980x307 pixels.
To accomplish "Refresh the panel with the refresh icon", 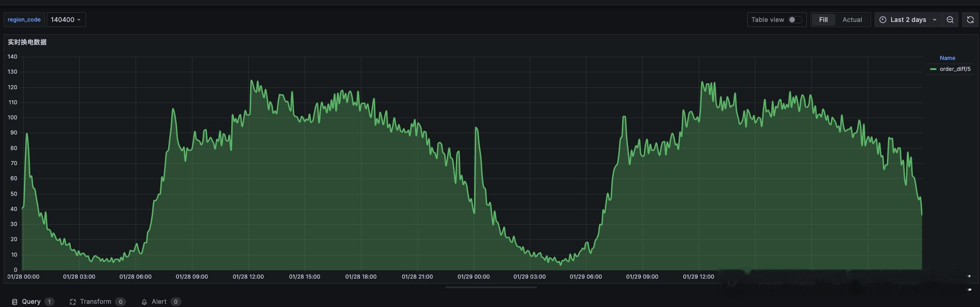I will pos(970,20).
